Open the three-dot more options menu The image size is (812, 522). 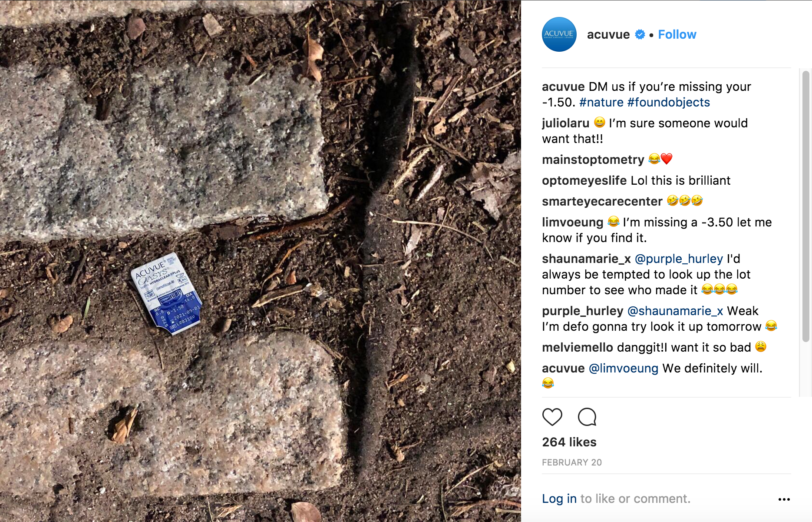(x=784, y=499)
